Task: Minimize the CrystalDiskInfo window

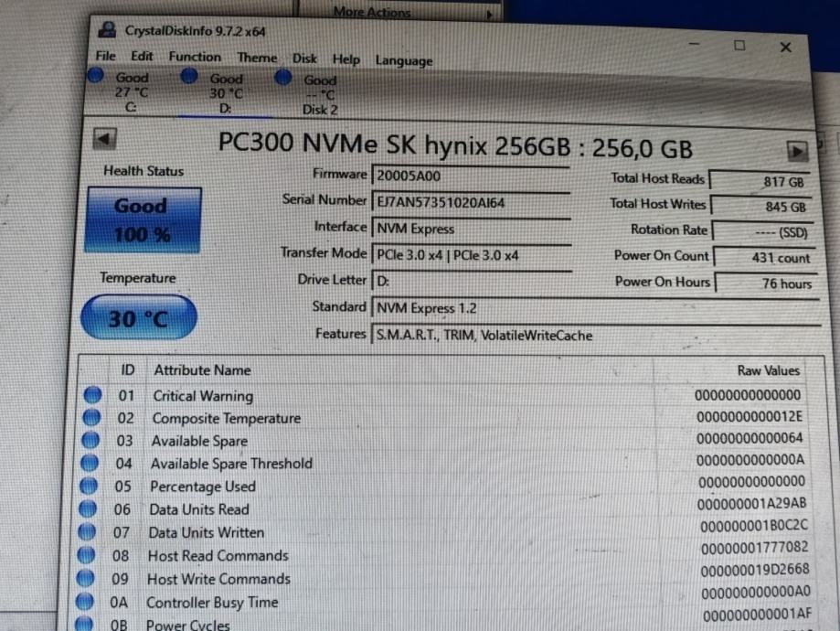Action: tap(695, 44)
